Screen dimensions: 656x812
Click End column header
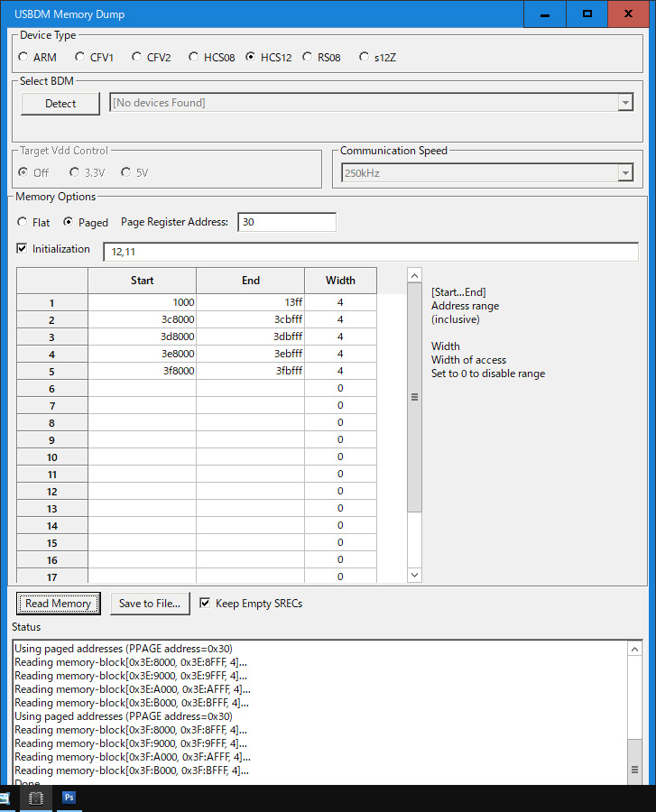(251, 281)
